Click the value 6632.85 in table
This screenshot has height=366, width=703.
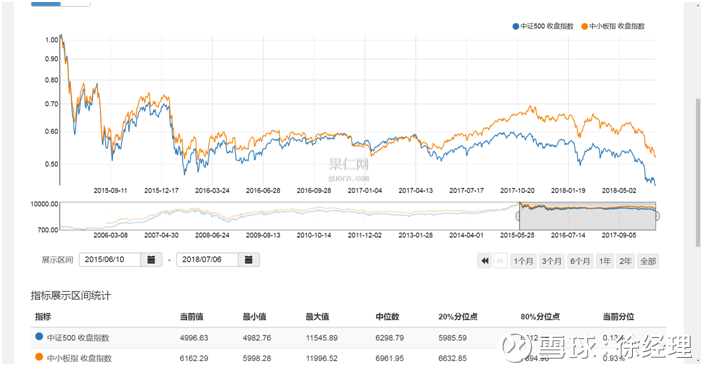pos(452,358)
